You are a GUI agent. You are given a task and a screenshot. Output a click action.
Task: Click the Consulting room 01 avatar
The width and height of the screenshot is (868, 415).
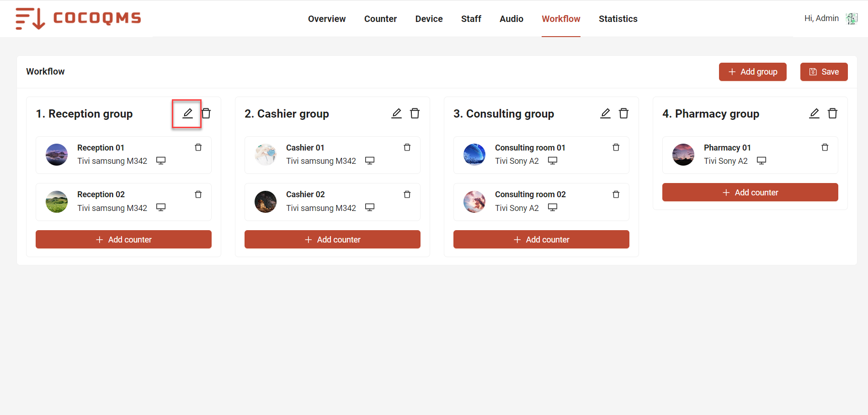click(x=474, y=154)
